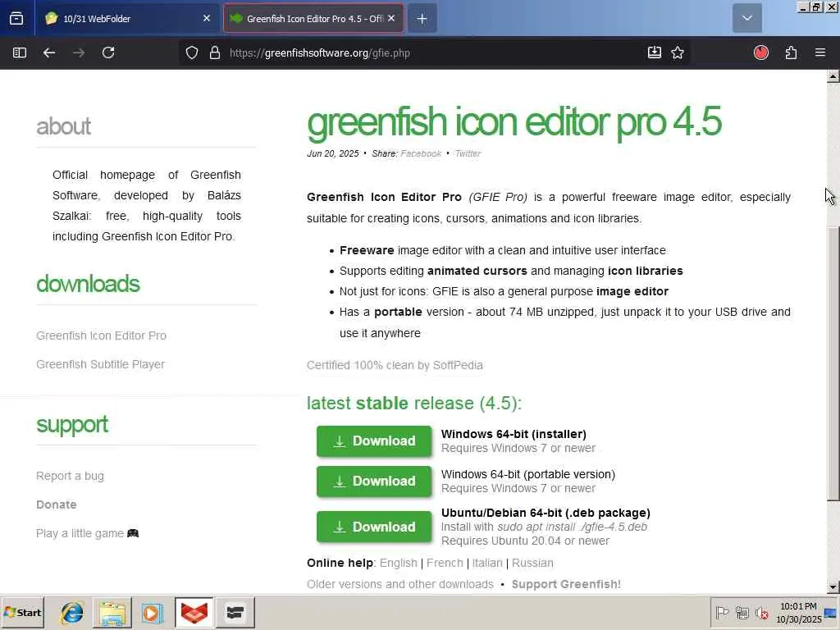This screenshot has height=630, width=840.
Task: Close the 10/31 WebFolder tab
Action: coord(206,18)
